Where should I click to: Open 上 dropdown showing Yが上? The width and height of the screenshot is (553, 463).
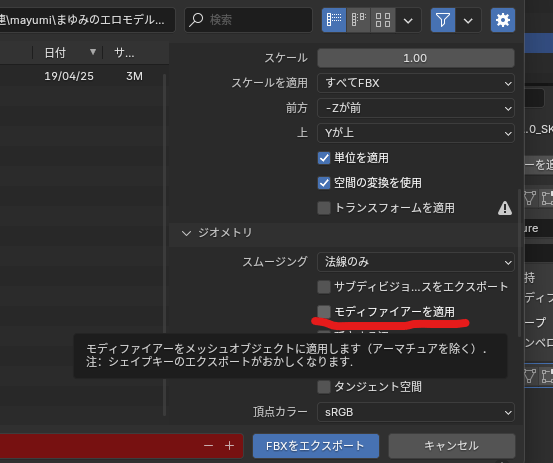416,133
